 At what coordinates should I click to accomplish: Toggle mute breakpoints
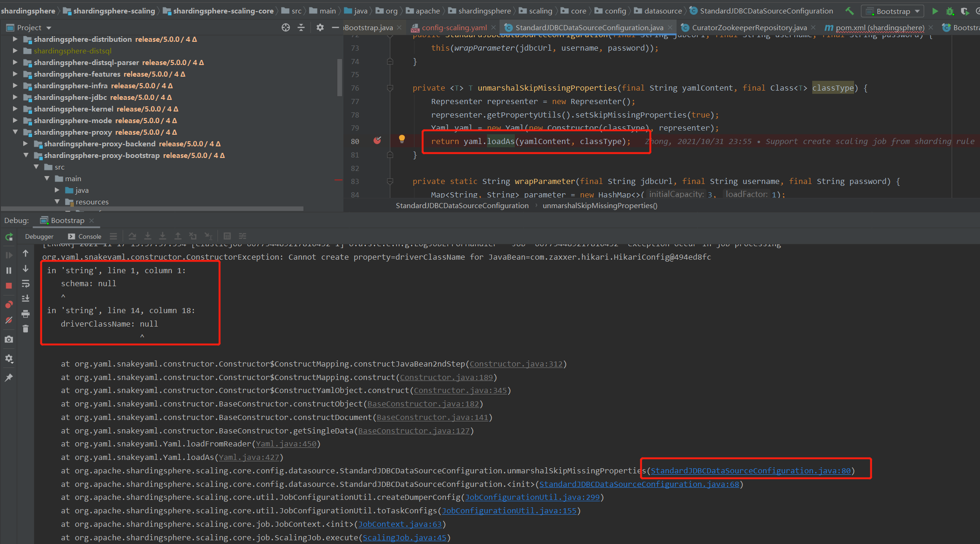[9, 320]
